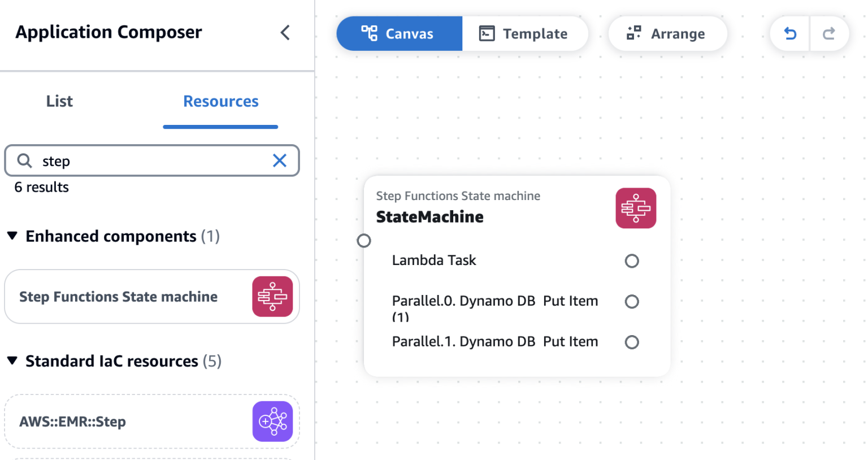Screen dimensions: 868x460
Task: Switch to the List tab
Action: tap(59, 101)
